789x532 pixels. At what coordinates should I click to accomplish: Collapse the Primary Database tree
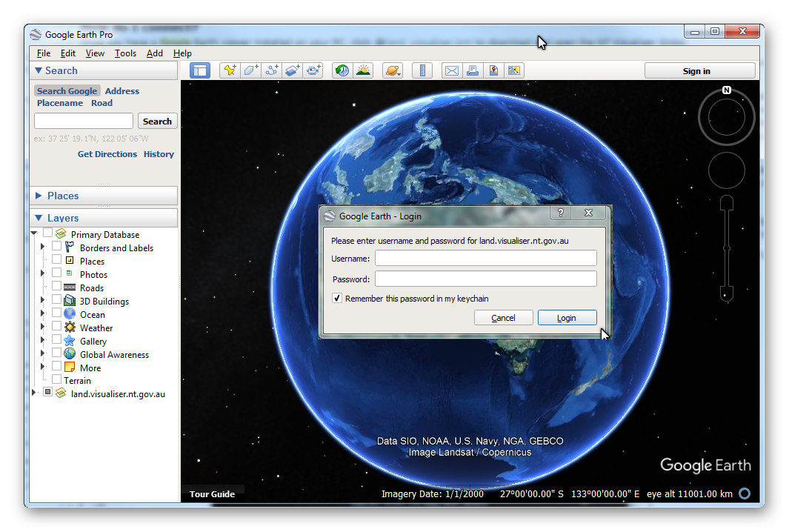click(x=33, y=233)
